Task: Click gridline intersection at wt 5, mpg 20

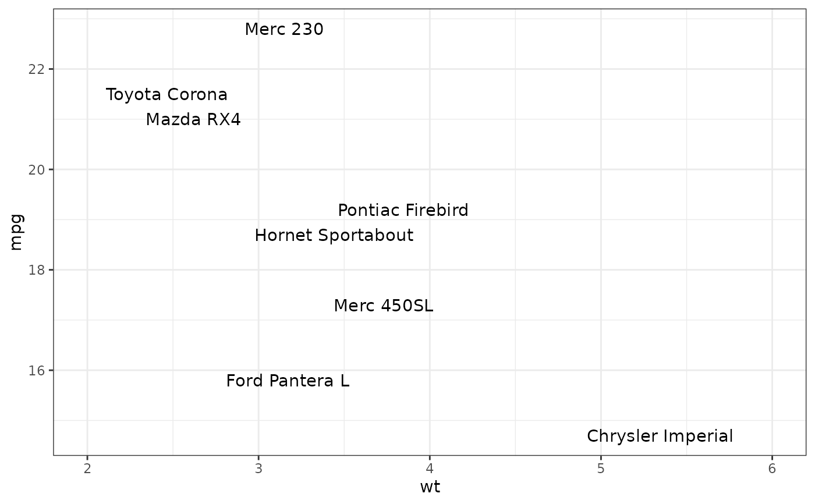Action: pyautogui.click(x=601, y=169)
